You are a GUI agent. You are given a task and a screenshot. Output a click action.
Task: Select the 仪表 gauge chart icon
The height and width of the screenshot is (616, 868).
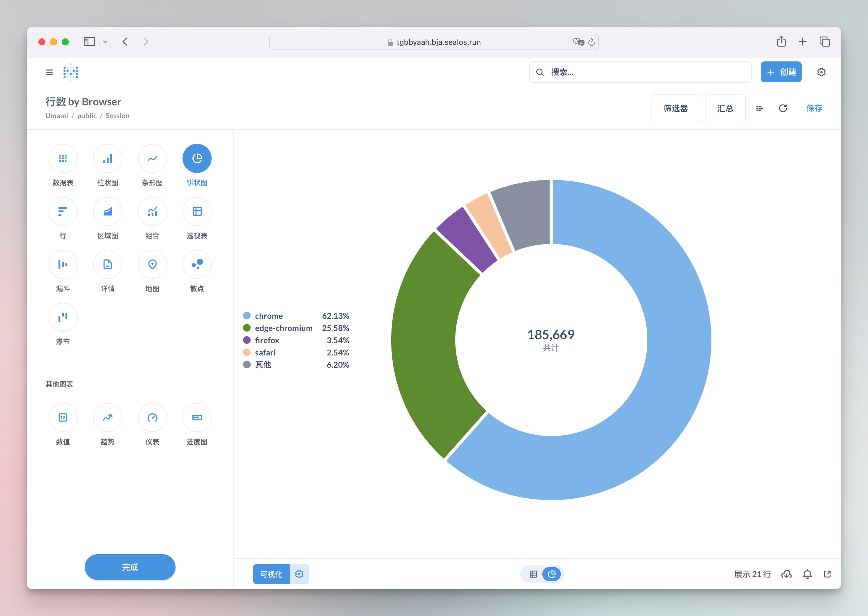(152, 418)
